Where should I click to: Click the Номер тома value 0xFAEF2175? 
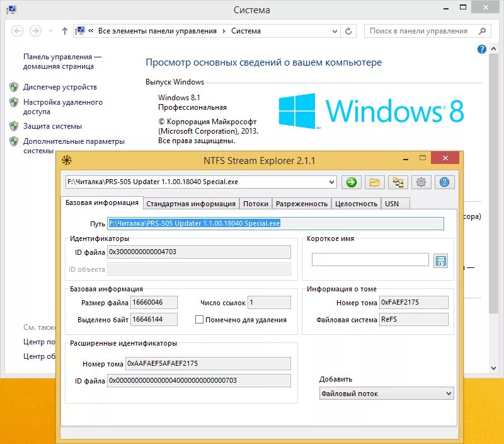(x=414, y=303)
